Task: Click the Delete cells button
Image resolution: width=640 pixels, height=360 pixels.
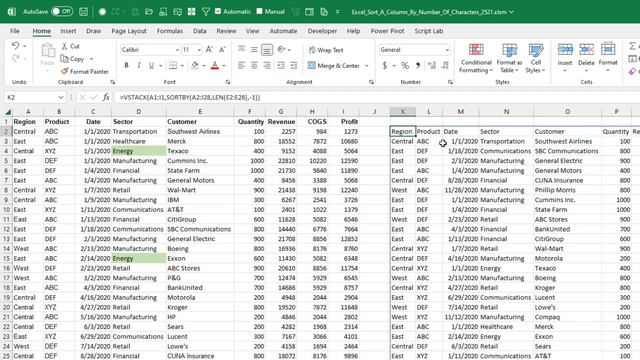Action: coord(586,57)
